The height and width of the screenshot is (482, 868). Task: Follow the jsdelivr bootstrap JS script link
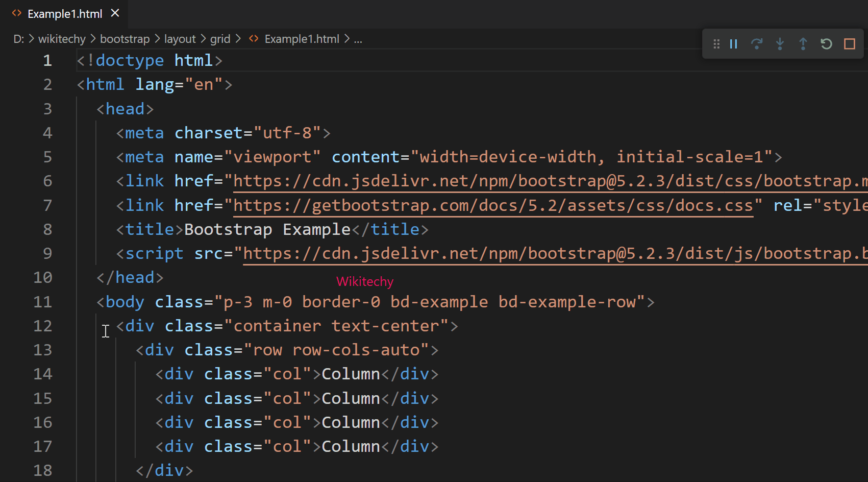[555, 254]
